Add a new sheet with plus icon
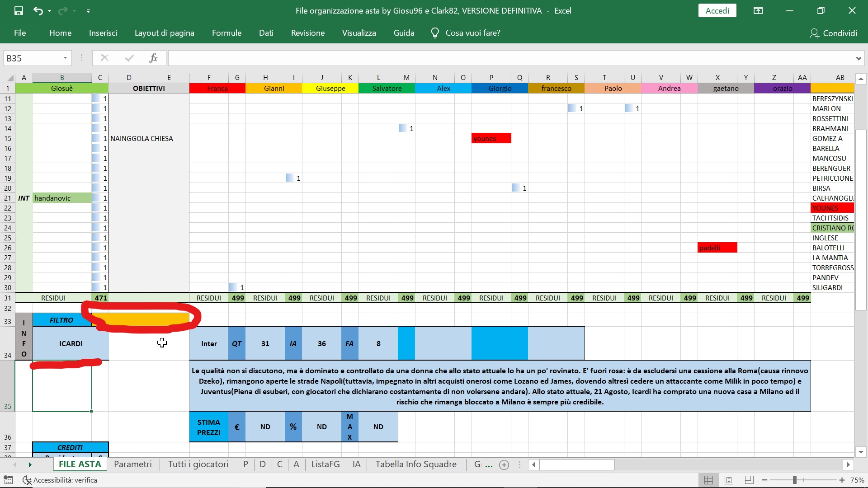The height and width of the screenshot is (488, 868). coord(504,465)
